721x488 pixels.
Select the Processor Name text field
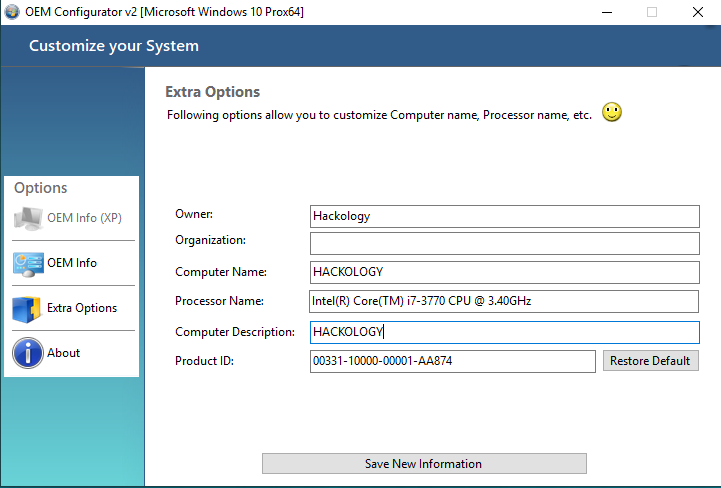pos(504,301)
